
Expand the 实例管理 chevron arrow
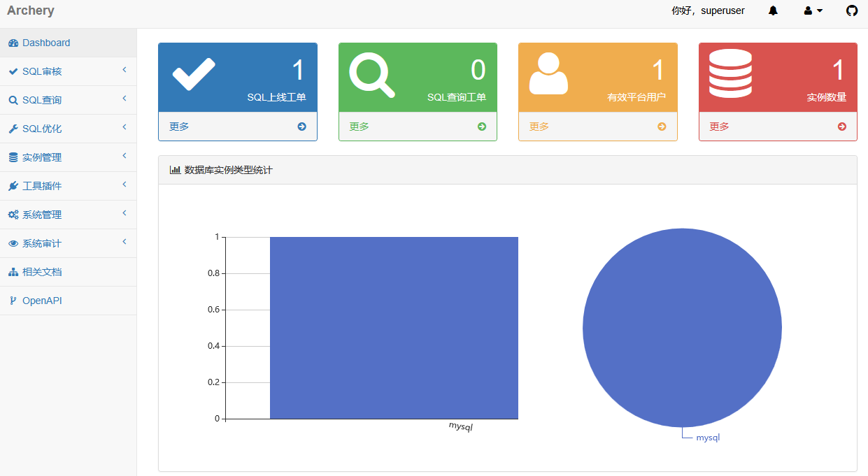pos(124,156)
